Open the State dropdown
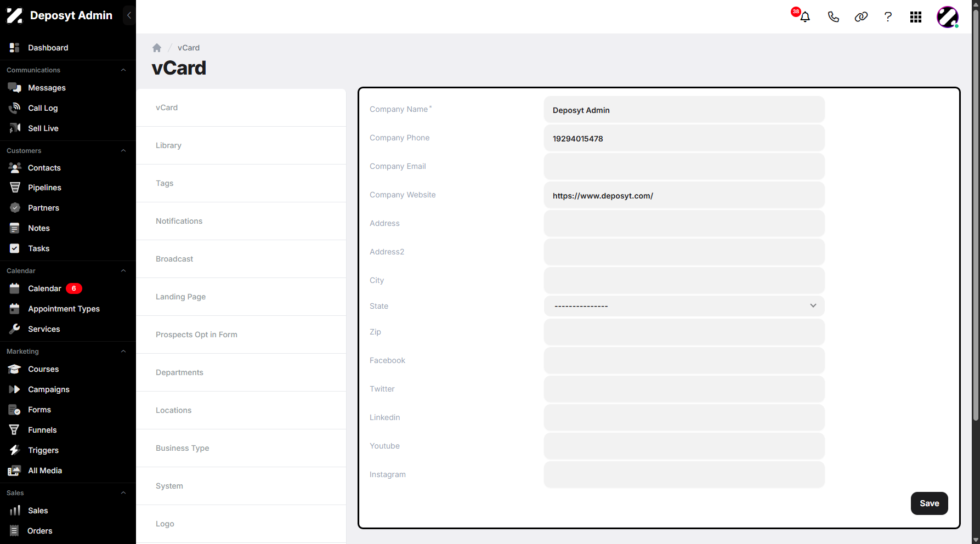 pos(684,306)
